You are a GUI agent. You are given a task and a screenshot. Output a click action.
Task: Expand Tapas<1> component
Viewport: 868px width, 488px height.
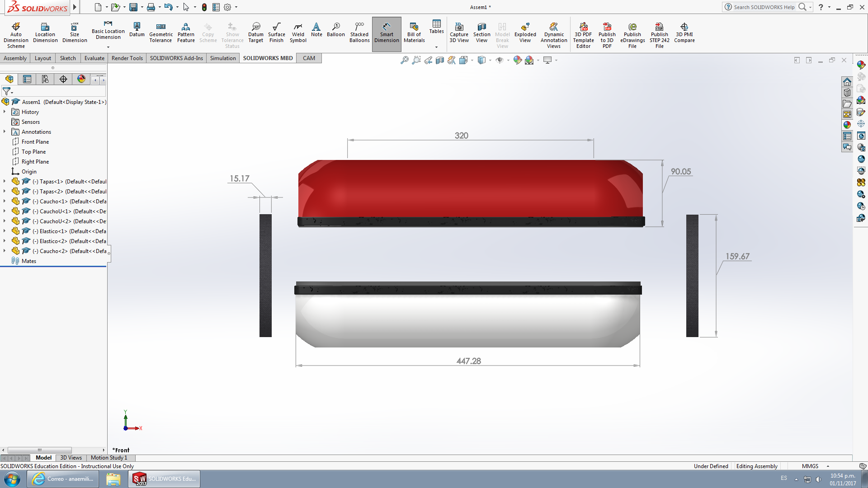pyautogui.click(x=5, y=182)
